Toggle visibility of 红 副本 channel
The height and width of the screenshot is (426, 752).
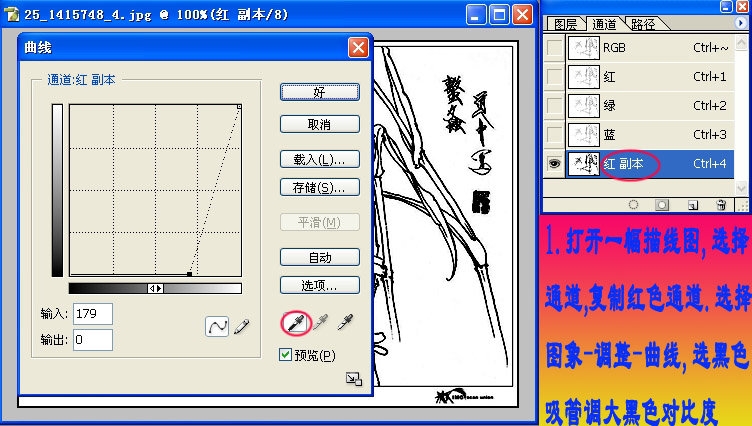(x=554, y=164)
